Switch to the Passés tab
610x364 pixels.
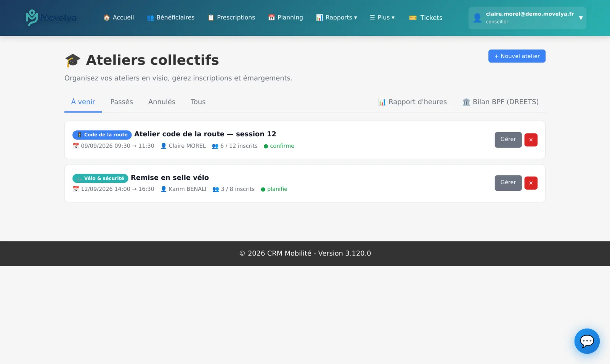(122, 102)
